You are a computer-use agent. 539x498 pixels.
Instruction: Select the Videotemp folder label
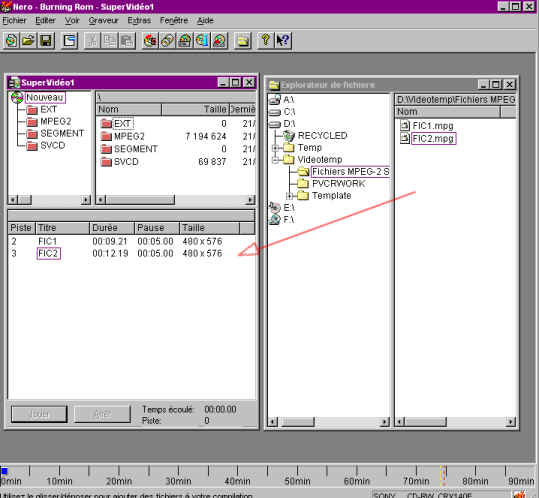320,160
